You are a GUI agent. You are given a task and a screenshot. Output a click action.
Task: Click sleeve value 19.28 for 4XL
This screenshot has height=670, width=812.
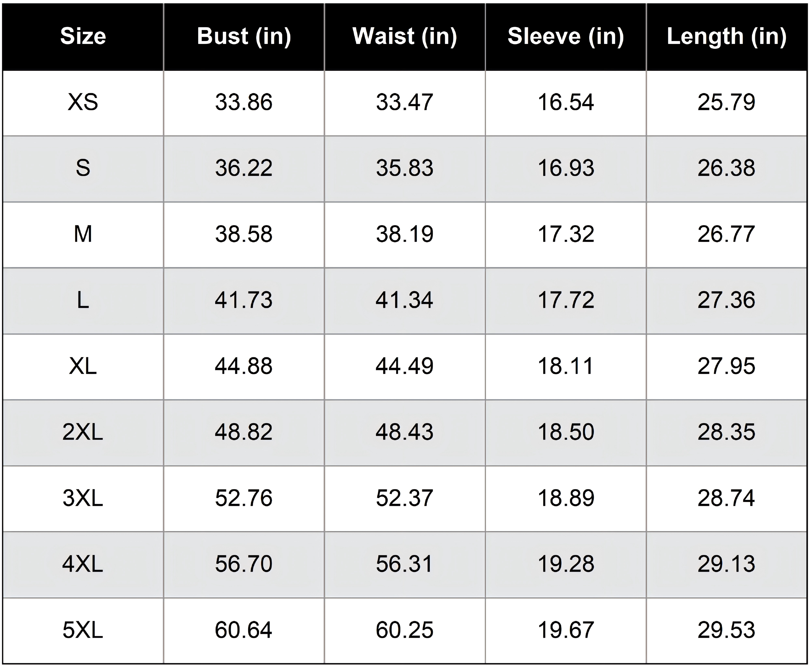pyautogui.click(x=566, y=565)
